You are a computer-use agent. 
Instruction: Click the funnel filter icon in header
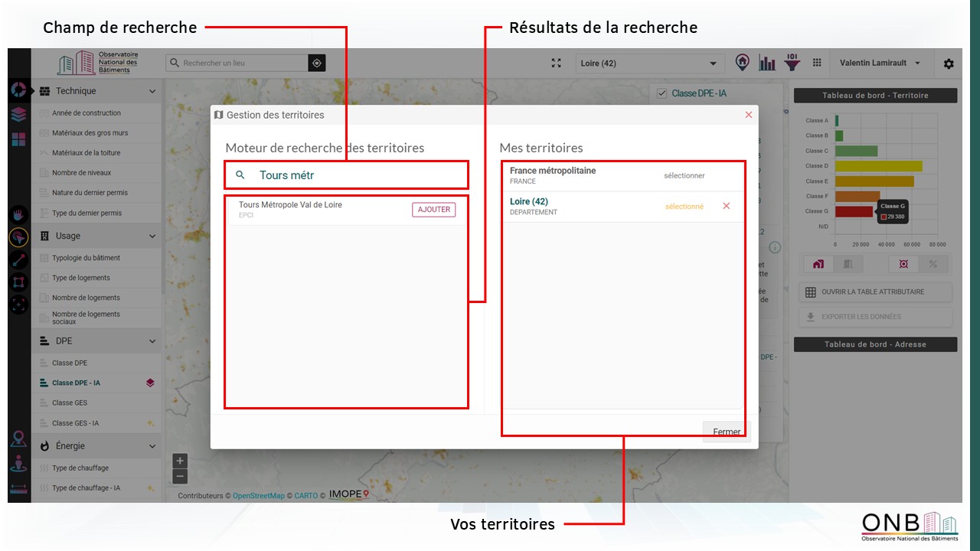pyautogui.click(x=792, y=63)
